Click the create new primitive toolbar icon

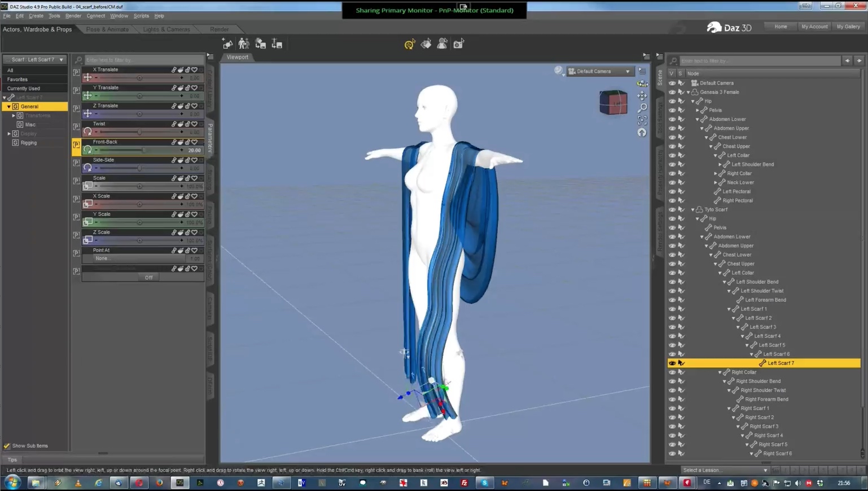227,43
